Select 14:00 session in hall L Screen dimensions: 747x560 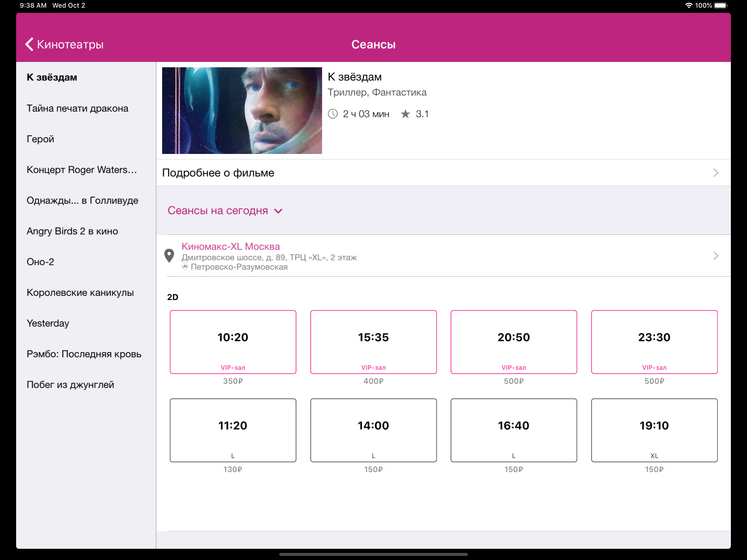coord(373,430)
